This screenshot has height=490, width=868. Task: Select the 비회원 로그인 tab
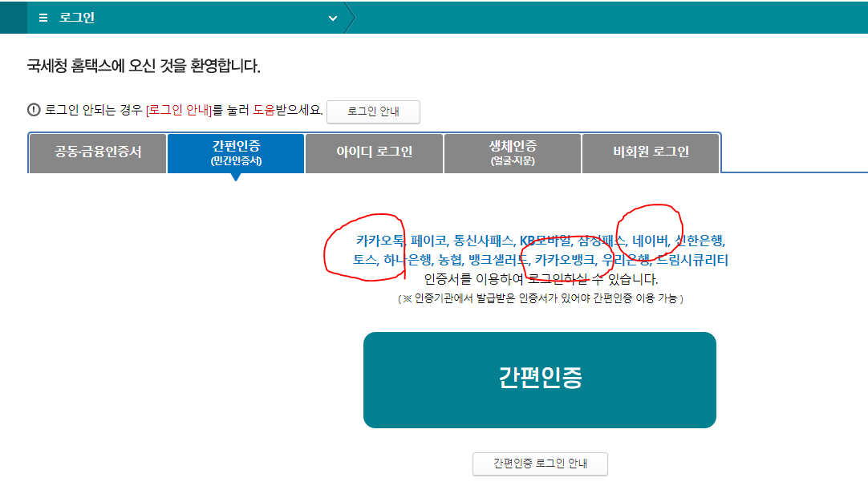point(650,152)
